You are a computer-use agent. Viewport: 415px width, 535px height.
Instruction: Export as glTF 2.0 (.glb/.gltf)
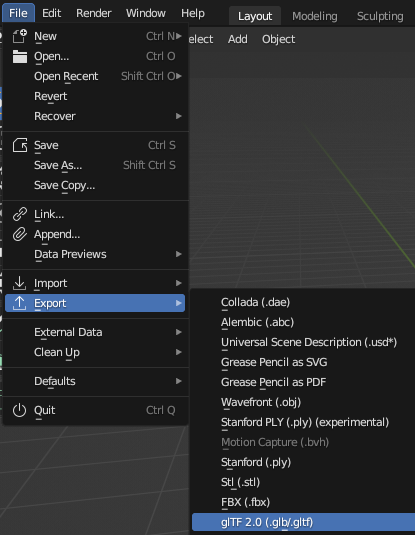[303, 522]
